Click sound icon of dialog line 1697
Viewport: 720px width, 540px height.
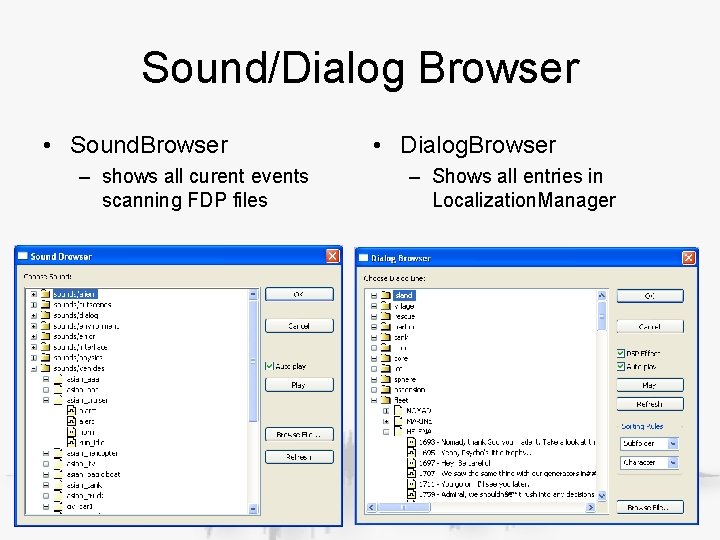pyautogui.click(x=411, y=463)
